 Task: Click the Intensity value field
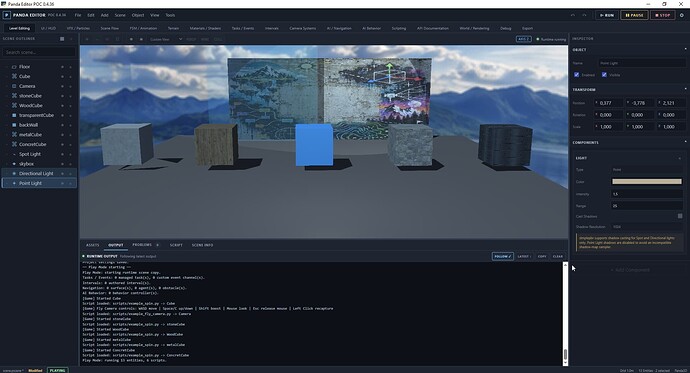click(x=647, y=194)
